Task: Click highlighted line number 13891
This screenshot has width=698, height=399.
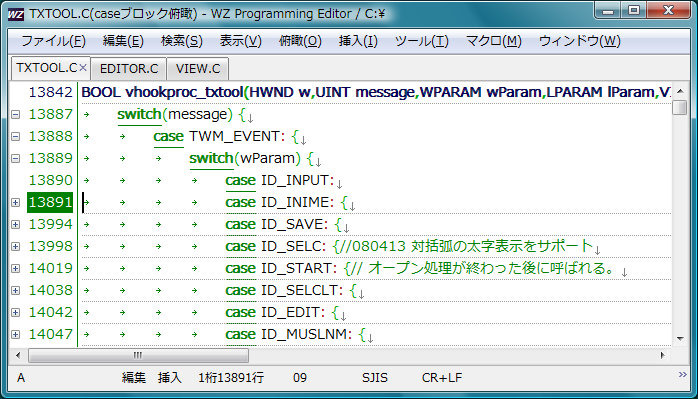Action: click(x=50, y=202)
